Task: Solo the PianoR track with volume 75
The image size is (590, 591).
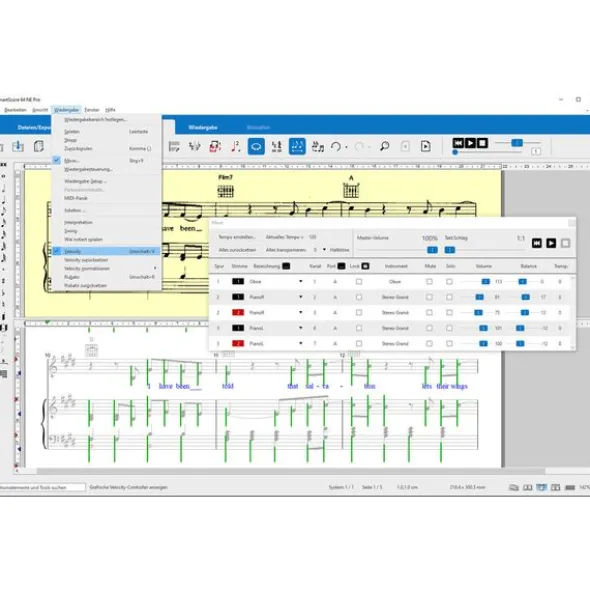Action: (x=449, y=312)
